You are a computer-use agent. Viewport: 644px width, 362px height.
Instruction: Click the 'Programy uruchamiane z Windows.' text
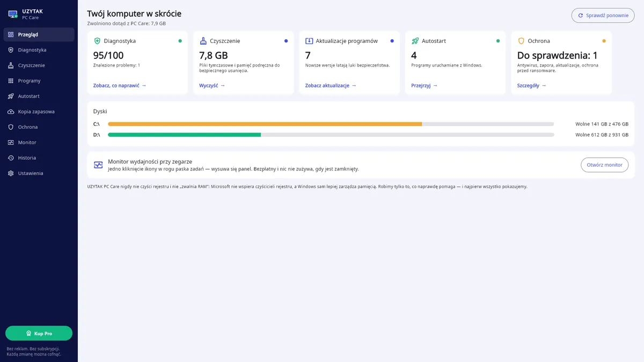click(447, 65)
